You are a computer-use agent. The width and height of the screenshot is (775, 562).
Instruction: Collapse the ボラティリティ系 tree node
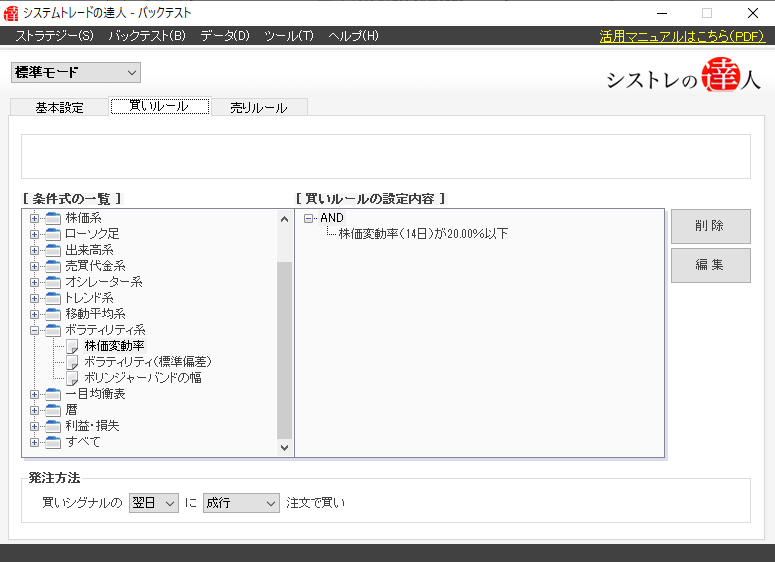[34, 330]
